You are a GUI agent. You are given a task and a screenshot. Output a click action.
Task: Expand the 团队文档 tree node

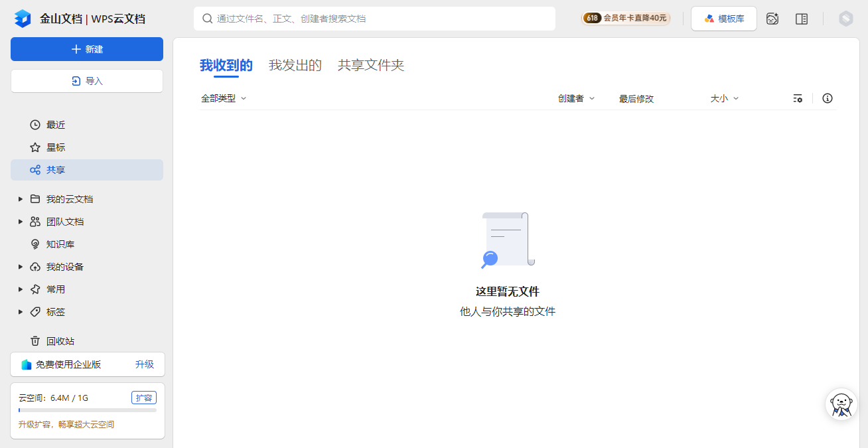coord(21,222)
